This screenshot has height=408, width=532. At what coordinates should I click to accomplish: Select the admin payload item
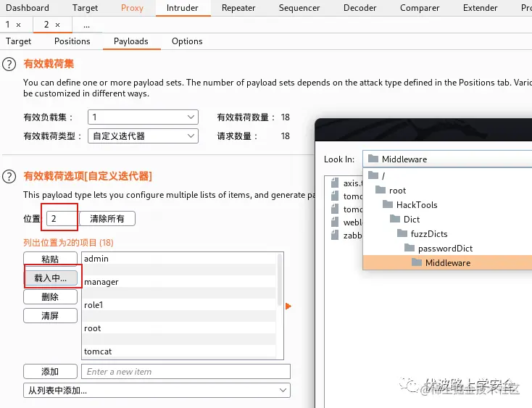(179, 259)
